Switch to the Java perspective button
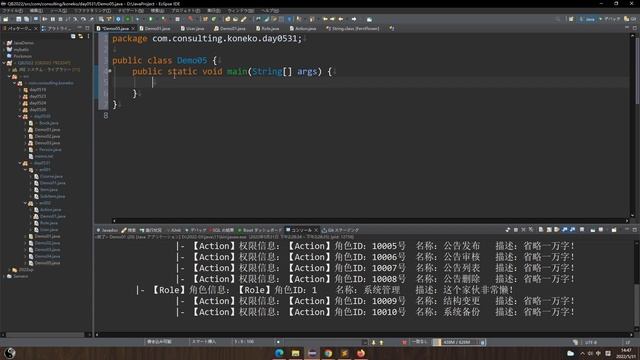The image size is (640, 360). click(587, 19)
